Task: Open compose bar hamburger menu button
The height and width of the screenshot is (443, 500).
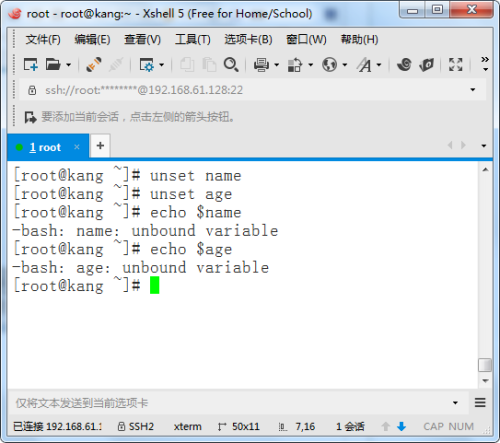Action: tap(480, 403)
